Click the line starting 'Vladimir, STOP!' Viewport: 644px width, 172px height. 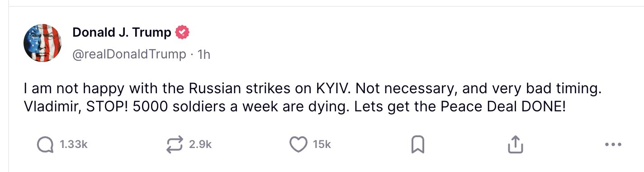295,109
